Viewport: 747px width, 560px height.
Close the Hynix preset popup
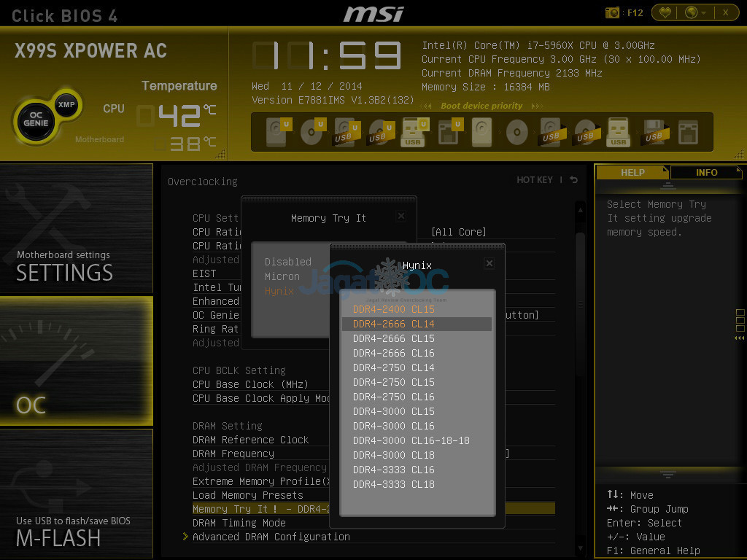tap(489, 263)
